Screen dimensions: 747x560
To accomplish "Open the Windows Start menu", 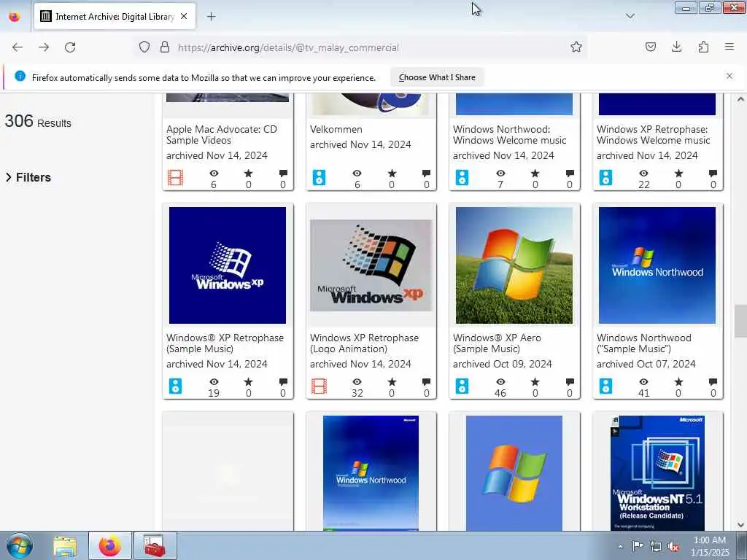I will pyautogui.click(x=20, y=545).
